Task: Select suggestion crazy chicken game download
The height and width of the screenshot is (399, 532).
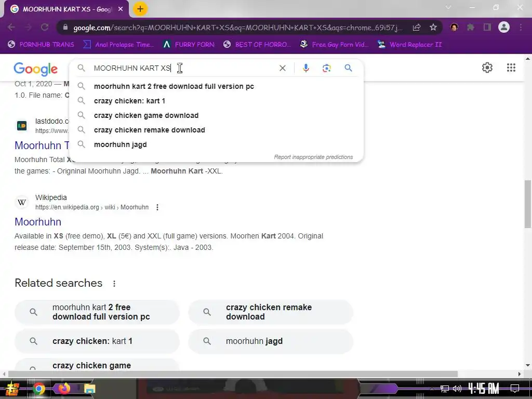Action: tap(216, 115)
